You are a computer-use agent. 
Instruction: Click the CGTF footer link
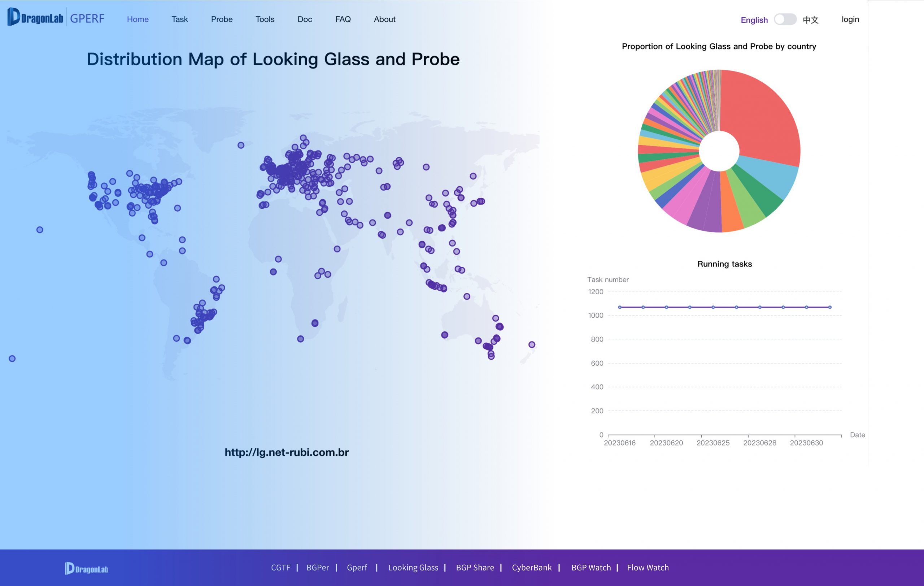280,567
